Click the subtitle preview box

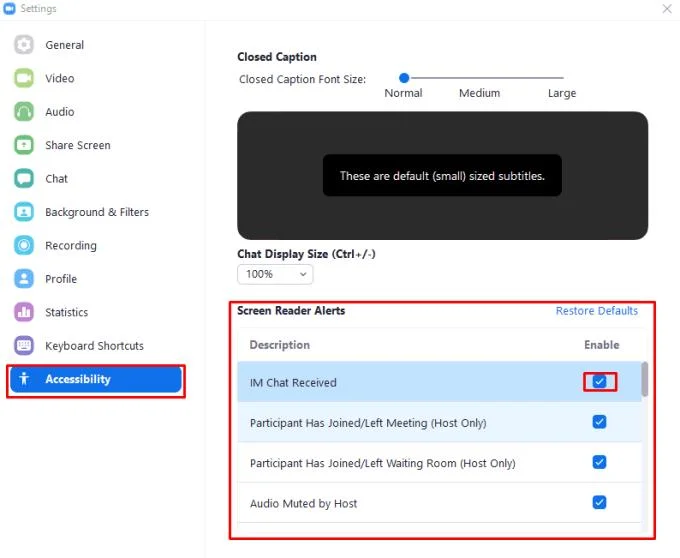[442, 176]
